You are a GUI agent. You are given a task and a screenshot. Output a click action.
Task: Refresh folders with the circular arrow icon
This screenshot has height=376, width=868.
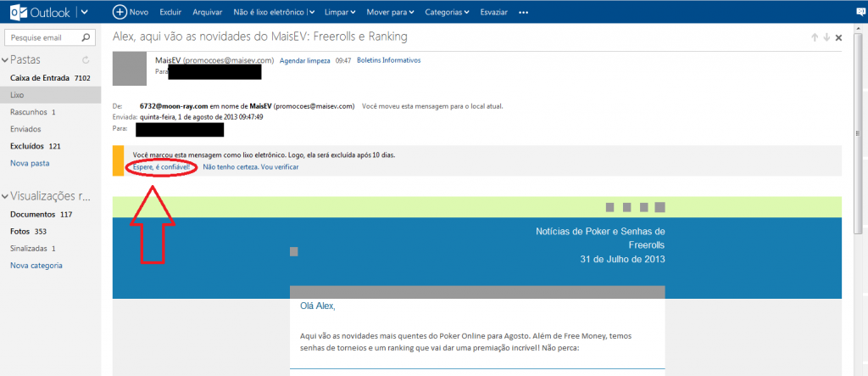(x=86, y=60)
